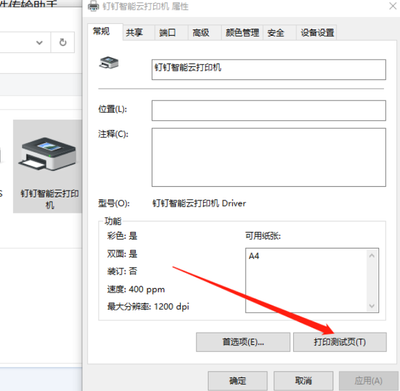Expand the address dropdown in background window
400x391 pixels.
tap(39, 42)
